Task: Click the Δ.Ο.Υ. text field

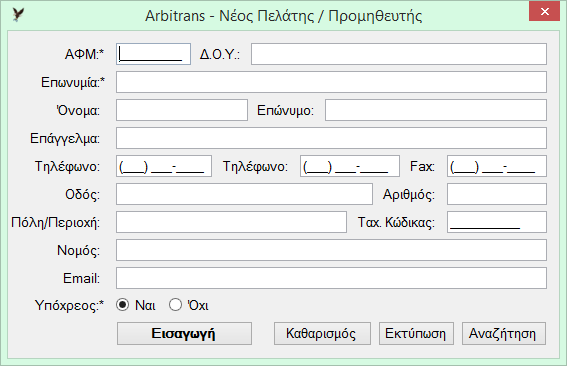Action: click(x=399, y=54)
